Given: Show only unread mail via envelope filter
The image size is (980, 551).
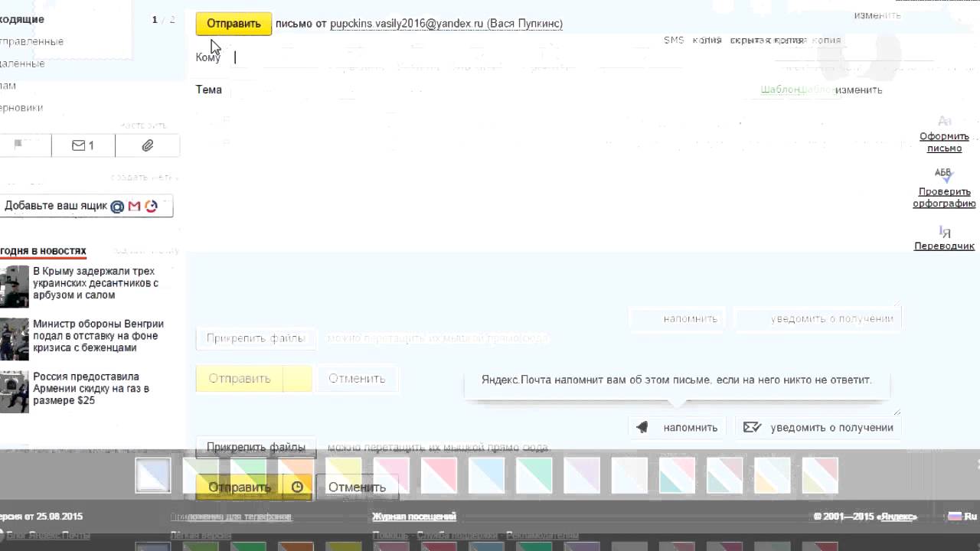Looking at the screenshot, I should click(x=83, y=145).
